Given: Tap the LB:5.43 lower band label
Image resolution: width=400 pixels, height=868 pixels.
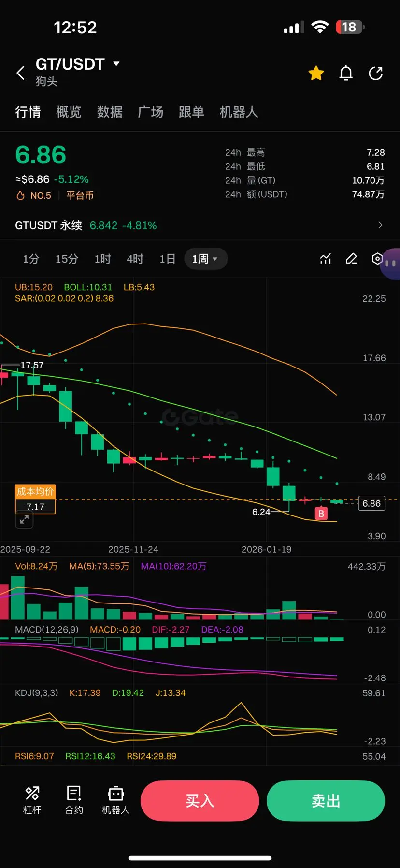Looking at the screenshot, I should tap(139, 287).
